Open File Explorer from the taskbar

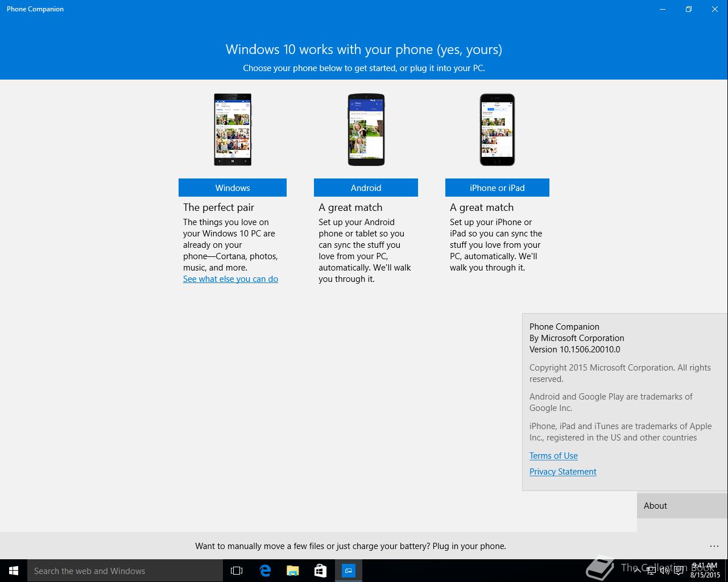(292, 571)
